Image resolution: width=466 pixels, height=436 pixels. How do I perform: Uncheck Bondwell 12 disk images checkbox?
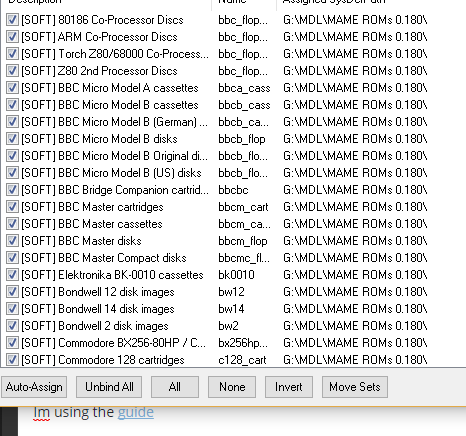tap(12, 292)
